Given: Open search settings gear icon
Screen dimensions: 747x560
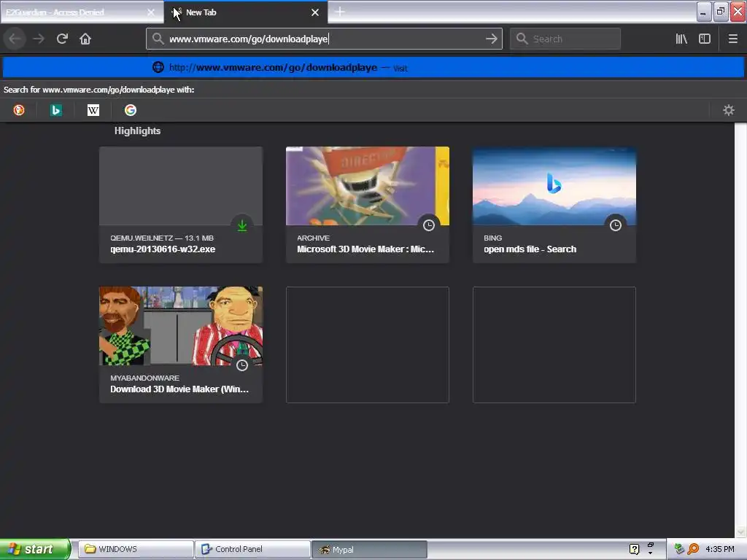Looking at the screenshot, I should (x=729, y=110).
